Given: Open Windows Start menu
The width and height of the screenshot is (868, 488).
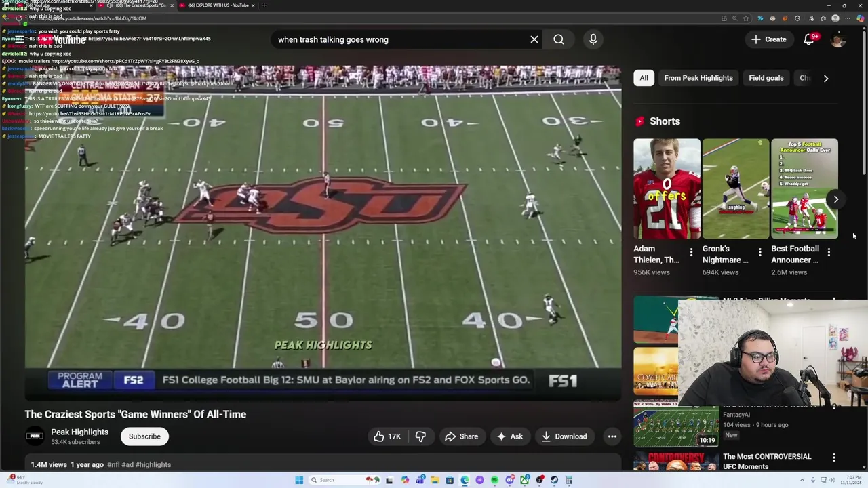Looking at the screenshot, I should [299, 480].
